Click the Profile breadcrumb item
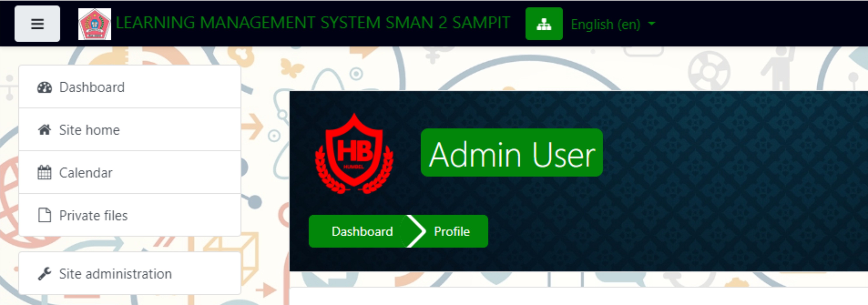 click(x=451, y=232)
